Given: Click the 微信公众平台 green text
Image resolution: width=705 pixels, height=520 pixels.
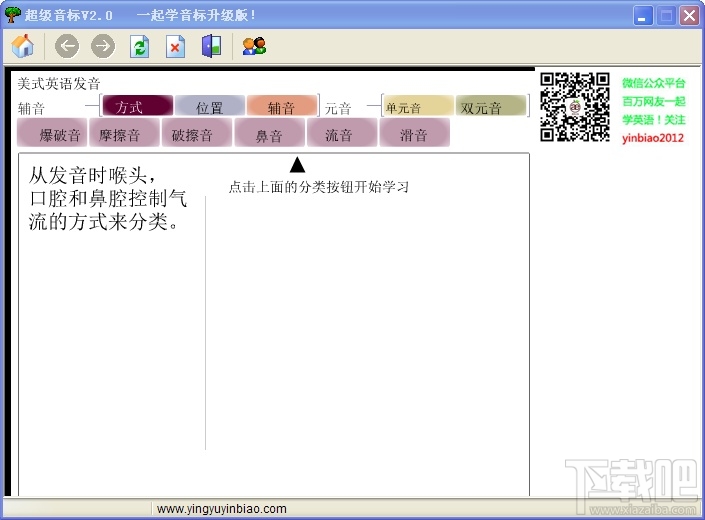Looking at the screenshot, I should (654, 83).
